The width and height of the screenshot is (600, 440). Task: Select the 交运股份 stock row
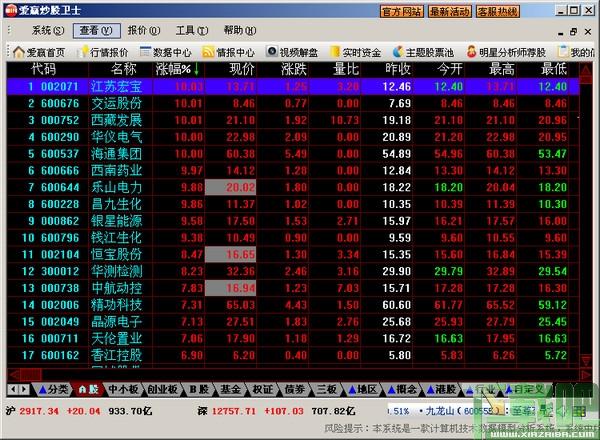pos(293,103)
